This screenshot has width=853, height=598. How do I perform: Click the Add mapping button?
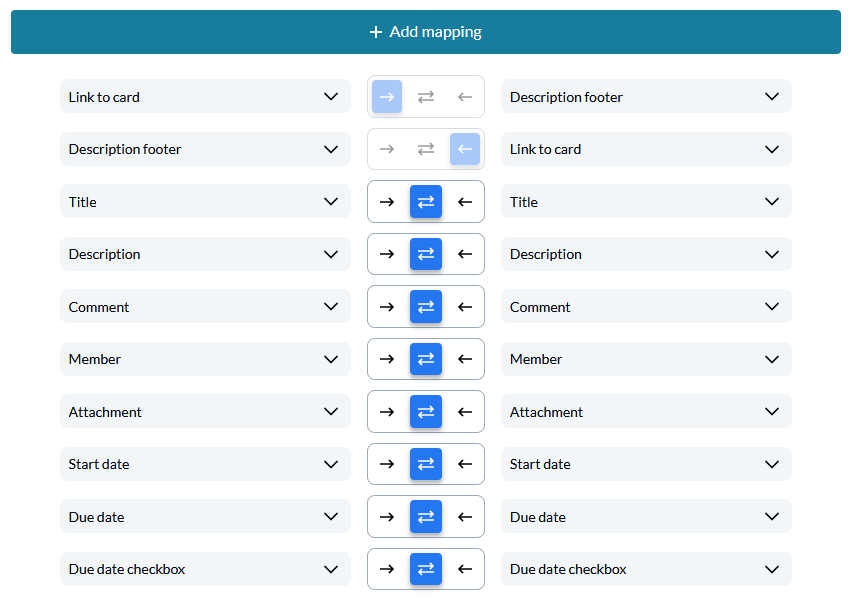point(426,32)
